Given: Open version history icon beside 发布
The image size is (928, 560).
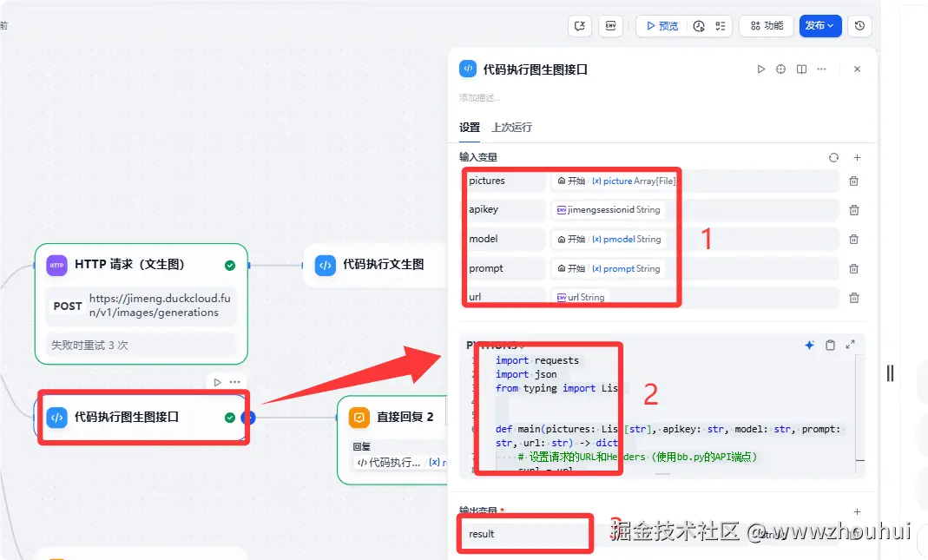Looking at the screenshot, I should click(860, 25).
